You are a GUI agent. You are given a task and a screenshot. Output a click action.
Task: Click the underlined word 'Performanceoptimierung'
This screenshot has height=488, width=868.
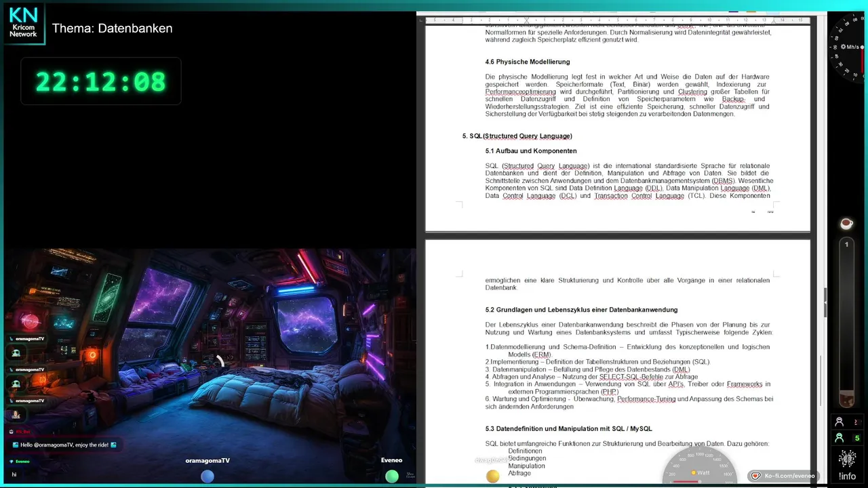(521, 91)
